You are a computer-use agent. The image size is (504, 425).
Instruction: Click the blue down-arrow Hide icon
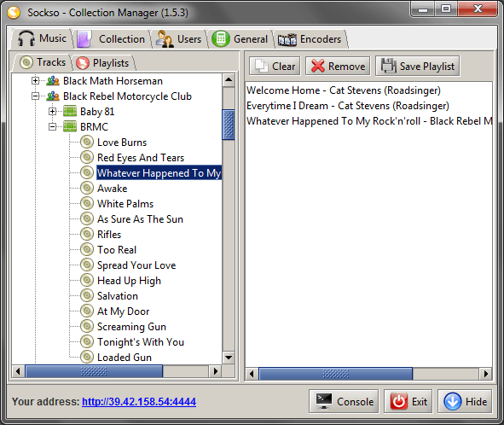pos(453,401)
